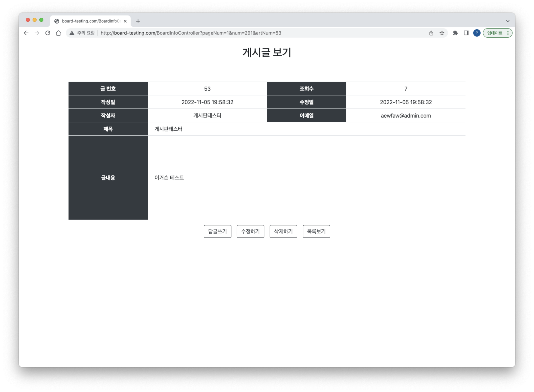Image resolution: width=534 pixels, height=392 pixels.
Task: Go back to the previous page
Action: (x=26, y=33)
